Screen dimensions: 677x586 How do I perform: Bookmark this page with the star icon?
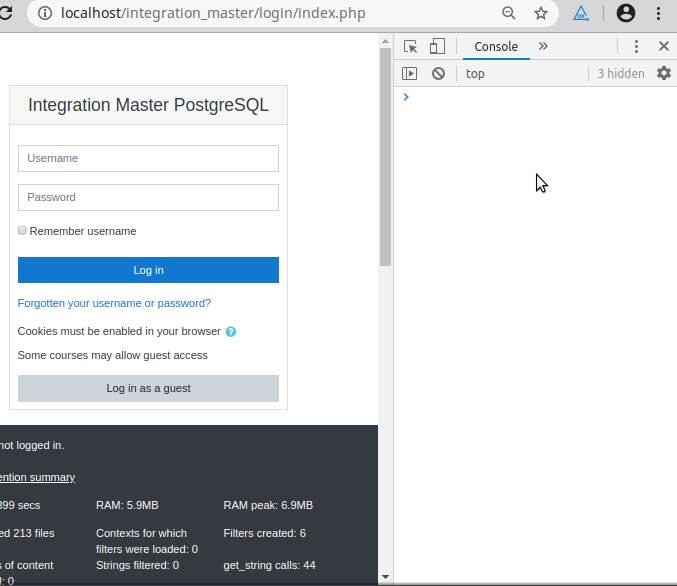(541, 13)
